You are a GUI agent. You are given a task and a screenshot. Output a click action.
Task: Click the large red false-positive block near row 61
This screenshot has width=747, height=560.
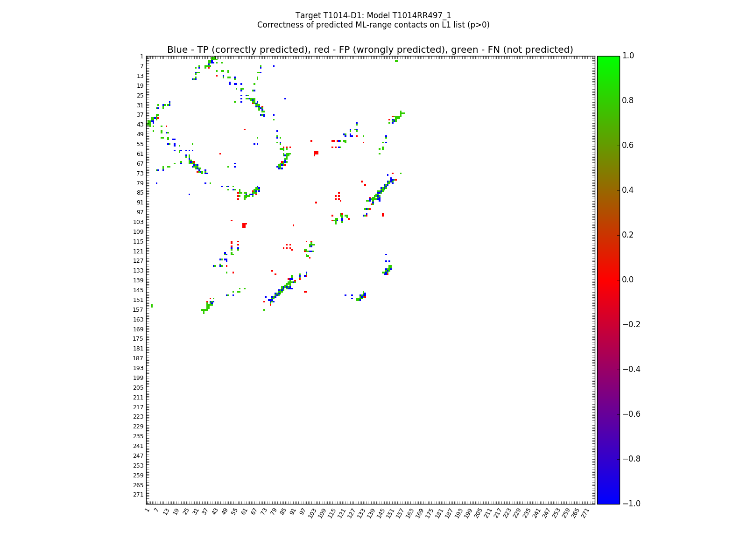tap(316, 153)
